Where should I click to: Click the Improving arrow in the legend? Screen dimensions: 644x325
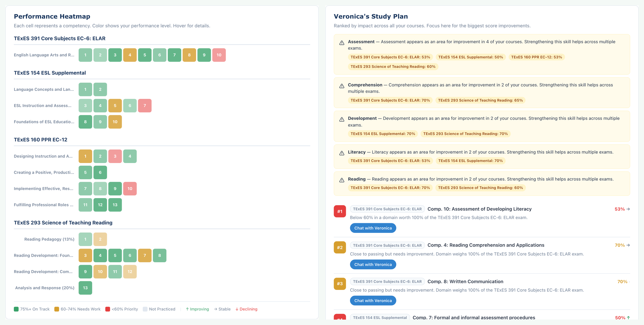click(187, 309)
